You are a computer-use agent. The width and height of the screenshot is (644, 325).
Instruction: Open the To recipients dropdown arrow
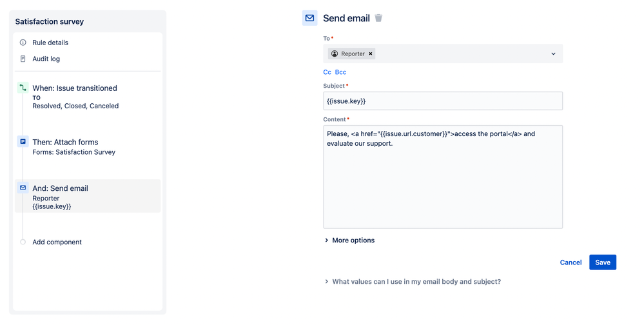click(x=553, y=54)
